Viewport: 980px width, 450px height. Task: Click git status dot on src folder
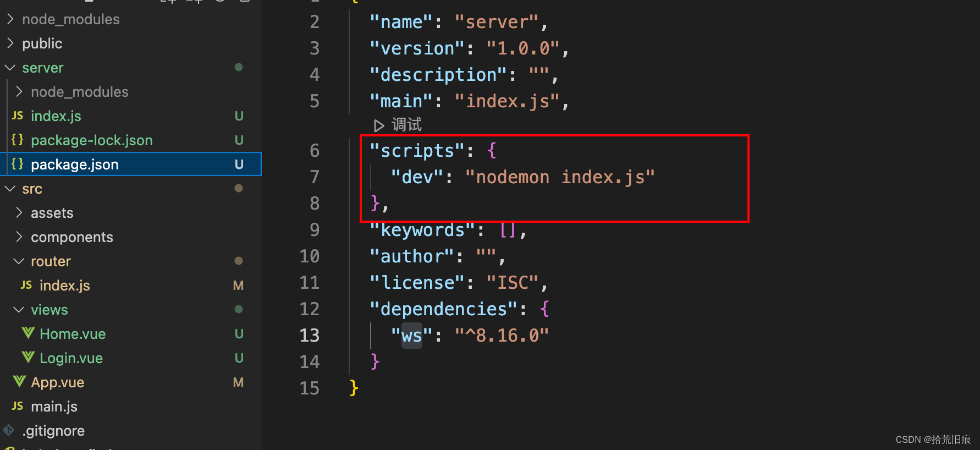(x=239, y=188)
